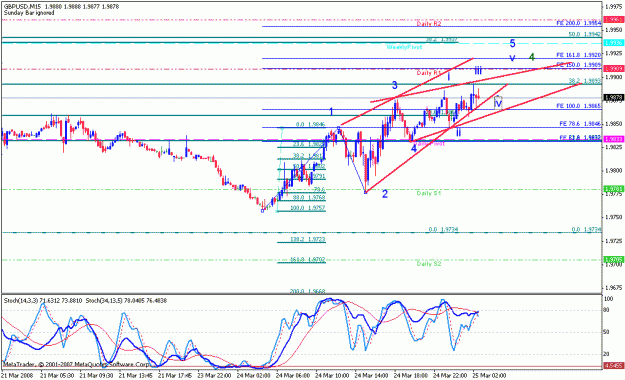Select the "38.2 1.9893" level on the right
The image size is (625, 380).
(585, 81)
